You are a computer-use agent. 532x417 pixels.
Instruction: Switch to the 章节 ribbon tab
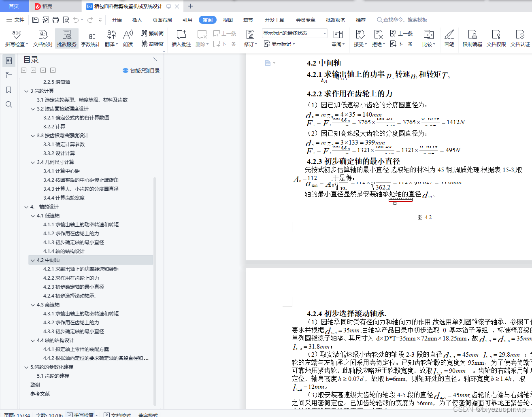click(x=248, y=20)
